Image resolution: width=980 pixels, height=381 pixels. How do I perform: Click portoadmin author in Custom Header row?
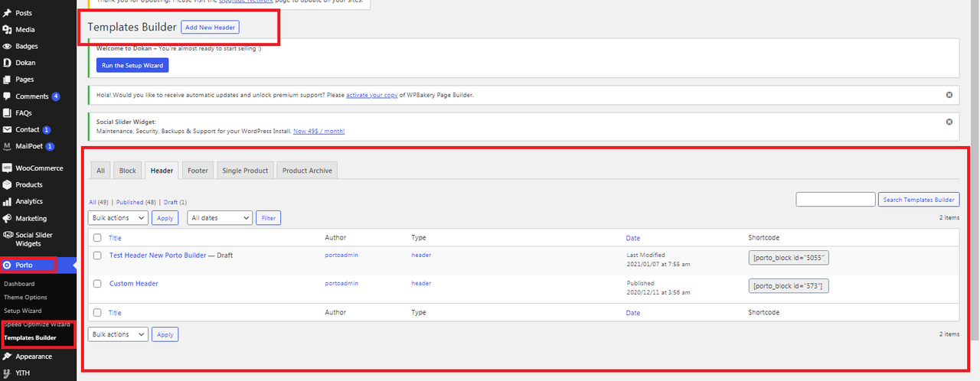[x=340, y=284]
